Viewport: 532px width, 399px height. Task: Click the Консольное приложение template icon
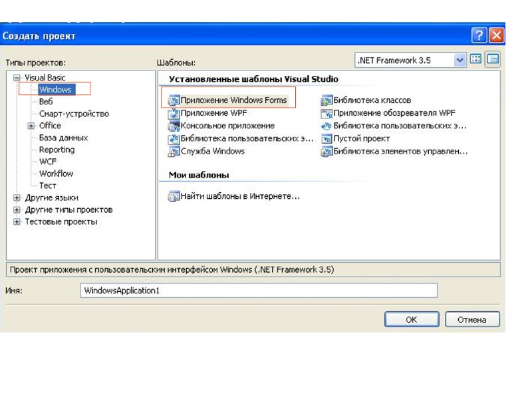tap(174, 126)
